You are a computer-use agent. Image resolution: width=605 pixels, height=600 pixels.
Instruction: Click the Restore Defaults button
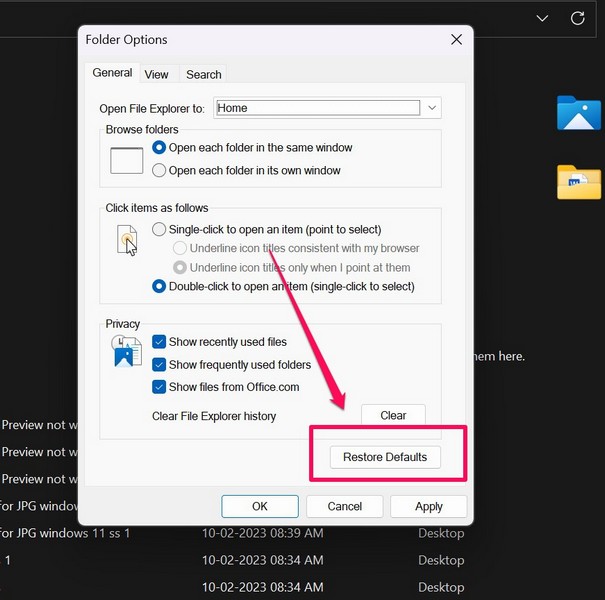[385, 457]
